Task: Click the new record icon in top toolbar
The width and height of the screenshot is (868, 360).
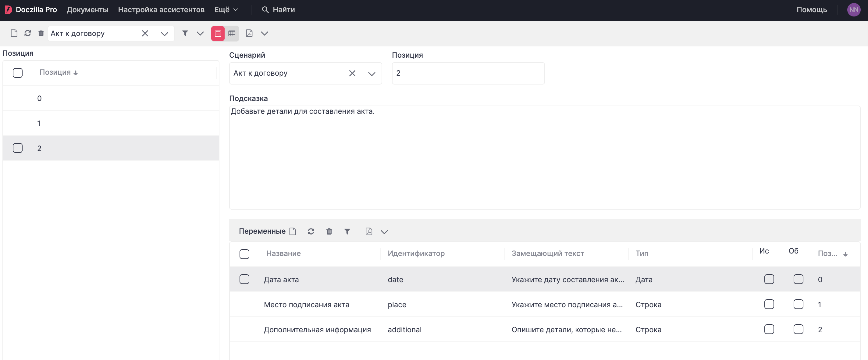Action: tap(14, 33)
